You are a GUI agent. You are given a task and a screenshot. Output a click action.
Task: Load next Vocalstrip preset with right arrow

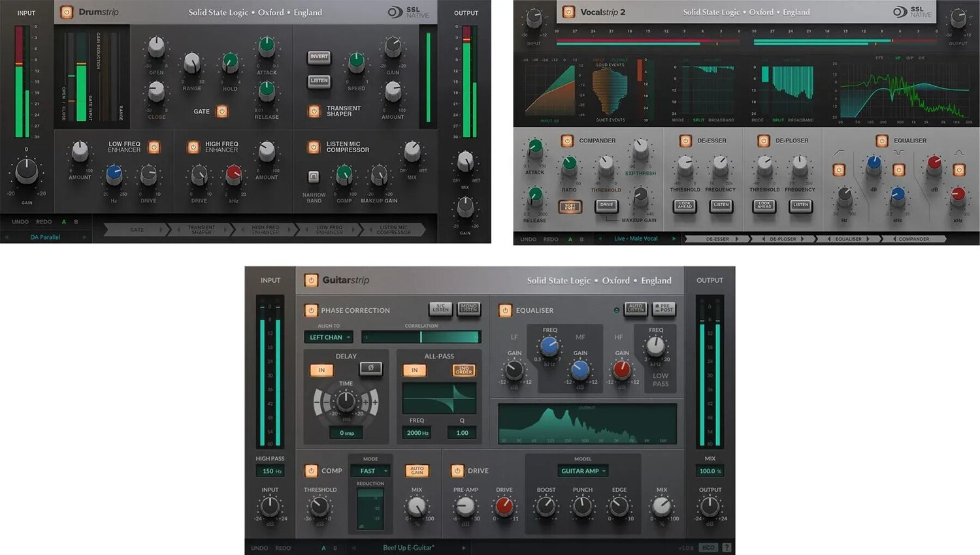point(674,239)
